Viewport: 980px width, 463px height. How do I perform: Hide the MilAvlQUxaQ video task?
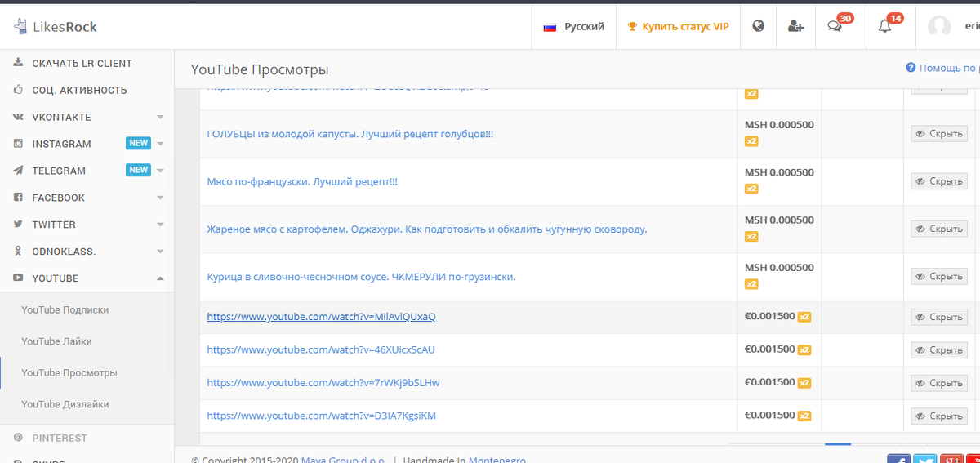click(939, 317)
